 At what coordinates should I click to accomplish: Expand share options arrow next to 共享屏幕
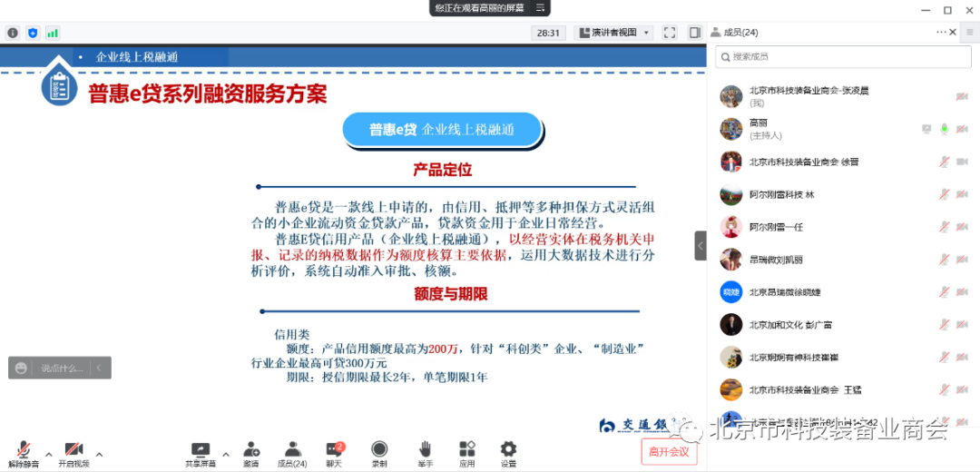(226, 455)
